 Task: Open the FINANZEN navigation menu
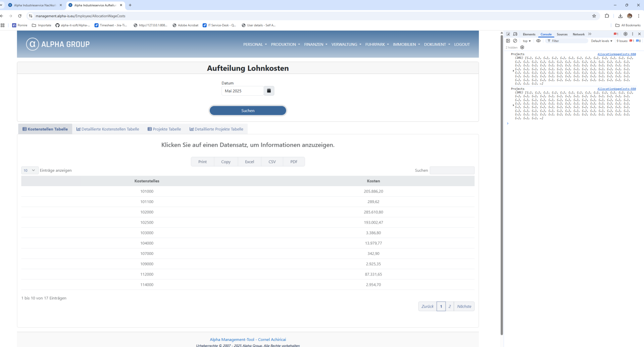click(316, 45)
